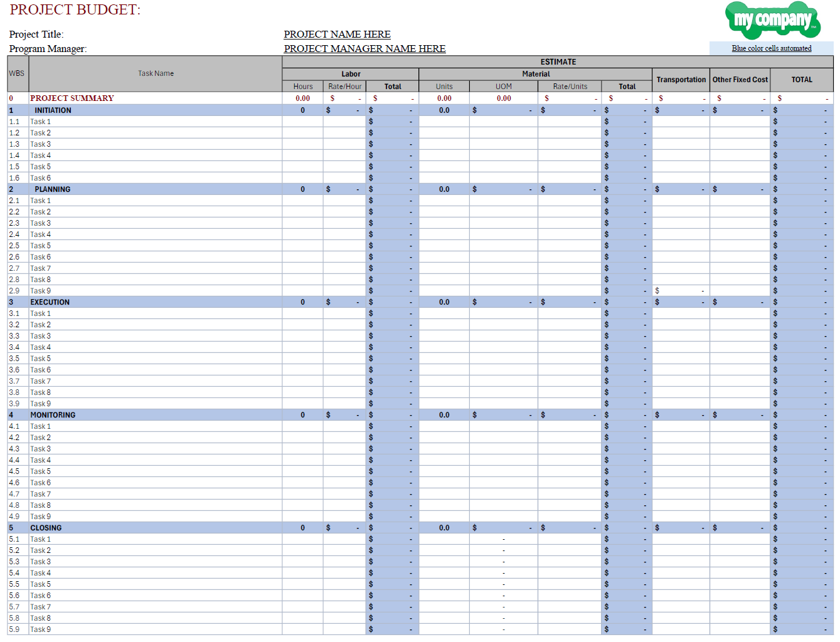Select the Task Name header cell

coord(156,74)
